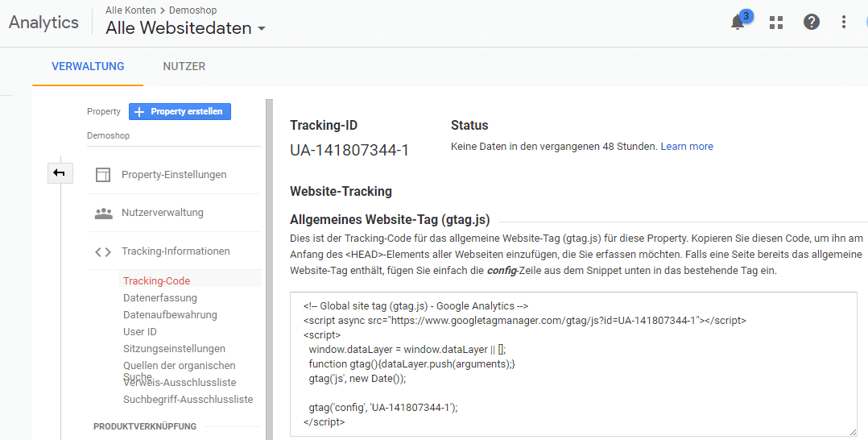Click the notification count badge 3

click(746, 16)
